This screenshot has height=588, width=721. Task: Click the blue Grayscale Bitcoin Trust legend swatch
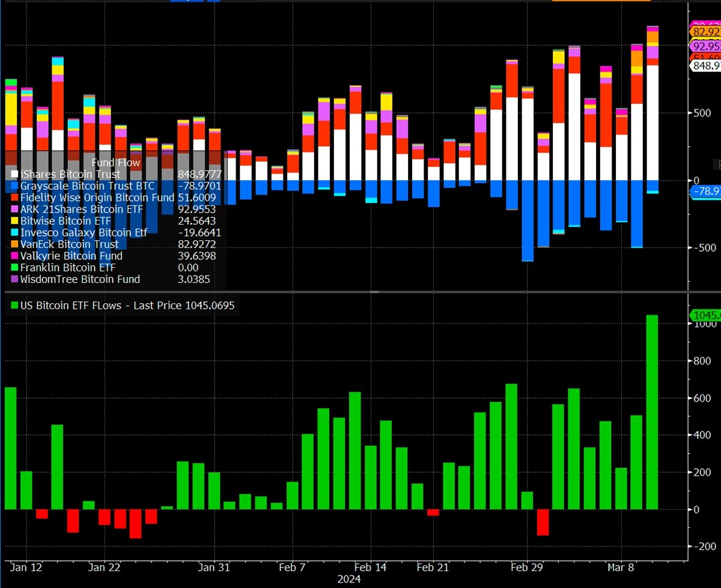click(14, 186)
